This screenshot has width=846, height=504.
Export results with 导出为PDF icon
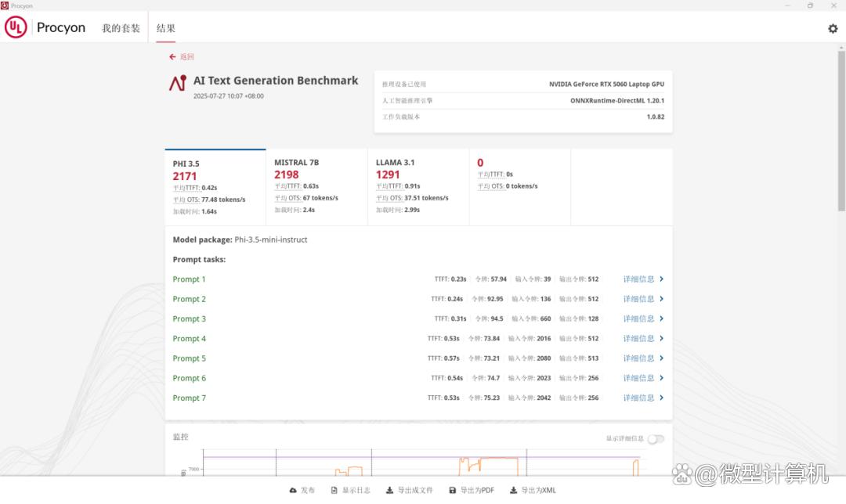452,491
